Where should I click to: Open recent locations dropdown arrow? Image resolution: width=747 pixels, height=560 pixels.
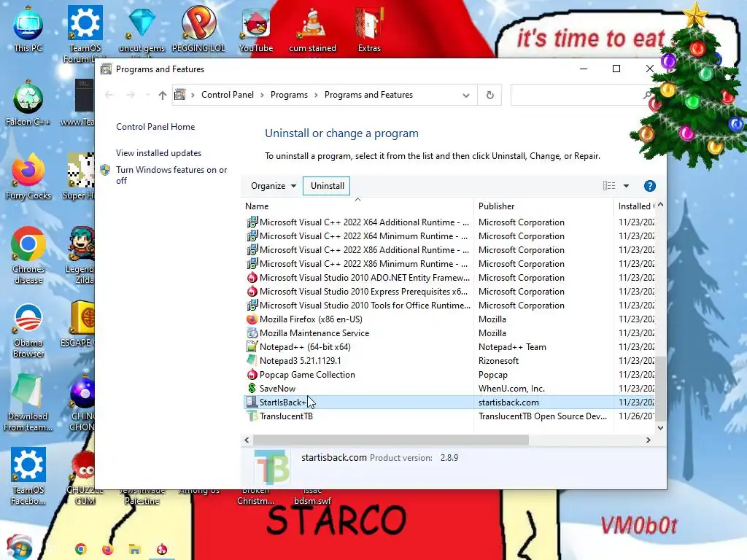tap(147, 95)
